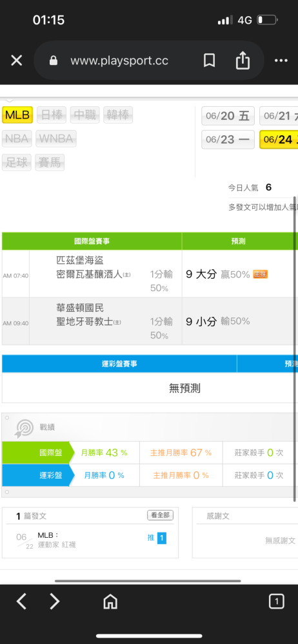The width and height of the screenshot is (298, 644).
Task: Open the three-dot more options menu
Action: 281,61
